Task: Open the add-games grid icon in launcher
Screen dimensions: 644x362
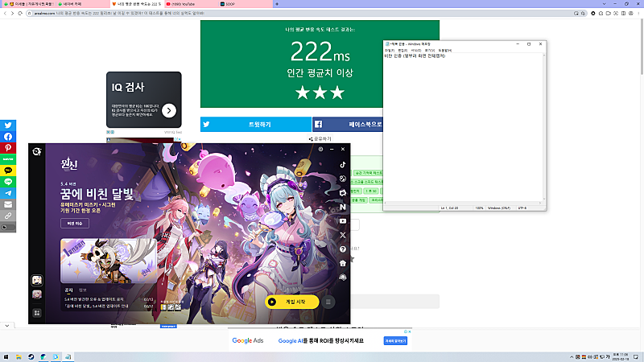Action: (37, 313)
